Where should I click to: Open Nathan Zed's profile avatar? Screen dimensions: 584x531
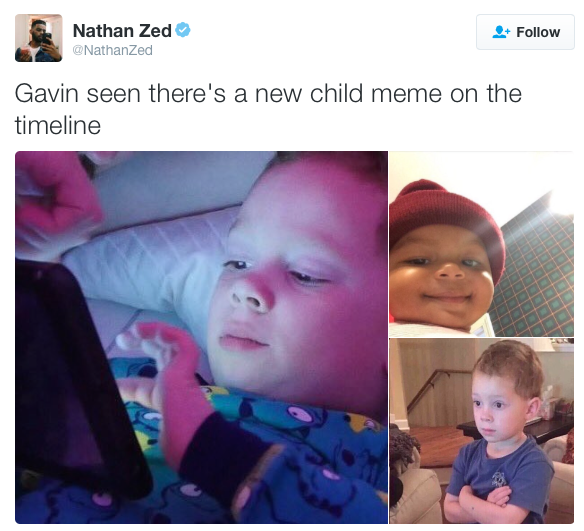(38, 38)
